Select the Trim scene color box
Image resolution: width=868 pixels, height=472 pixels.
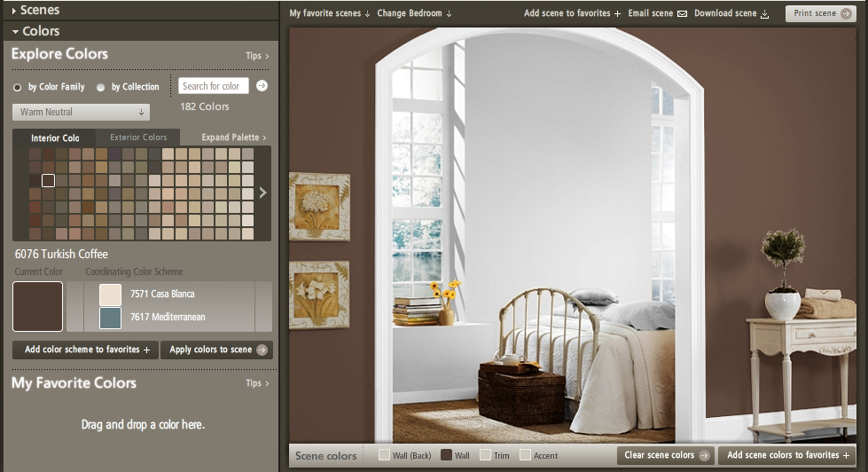point(486,455)
